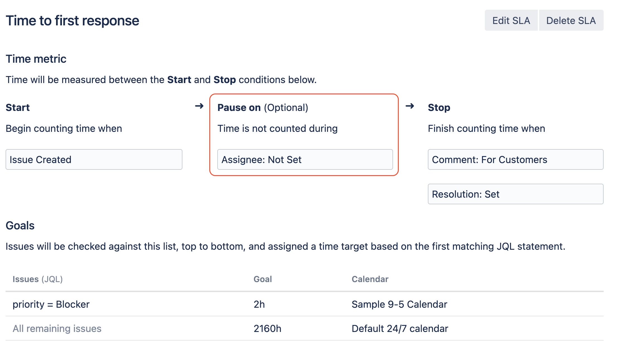Click the 2160h goal value

point(267,329)
